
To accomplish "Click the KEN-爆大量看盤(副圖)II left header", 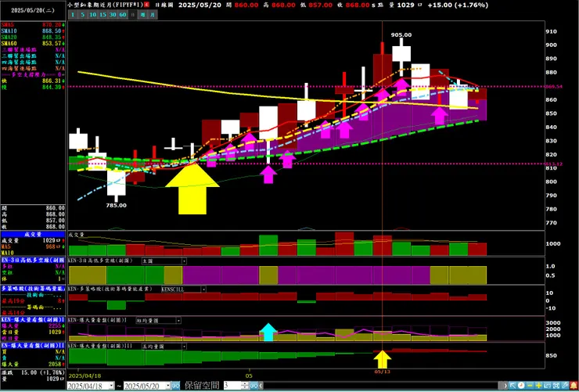I will [33, 346].
